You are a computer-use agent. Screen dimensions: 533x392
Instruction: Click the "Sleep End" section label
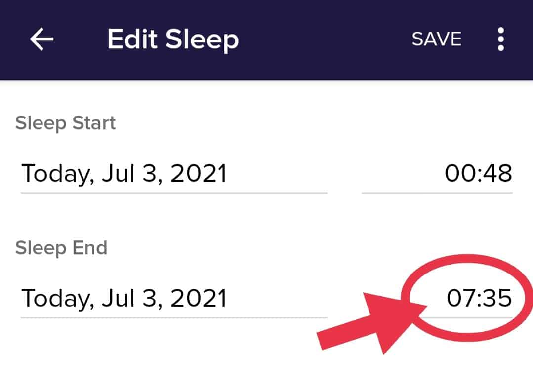(61, 247)
